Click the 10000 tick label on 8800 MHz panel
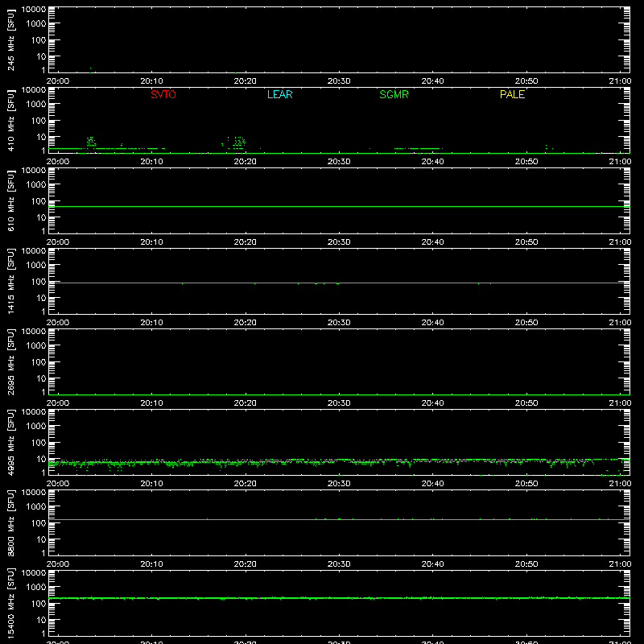This screenshot has width=644, height=644. pyautogui.click(x=34, y=493)
